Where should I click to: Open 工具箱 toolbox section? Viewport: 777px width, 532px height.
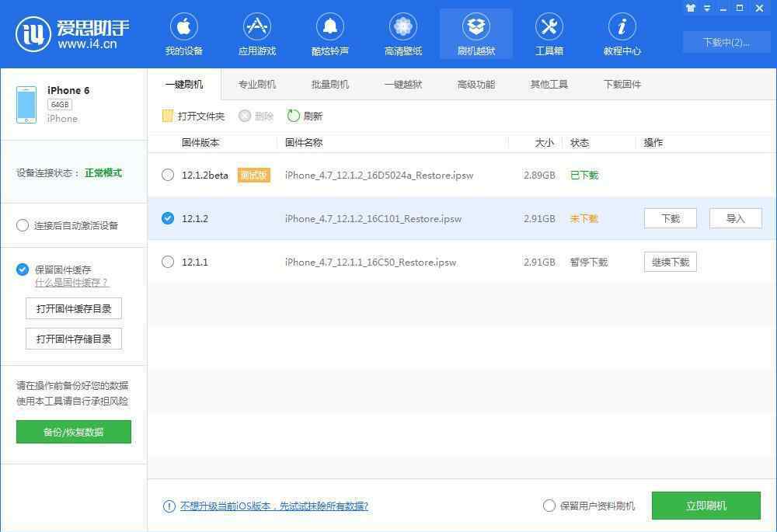click(x=549, y=34)
